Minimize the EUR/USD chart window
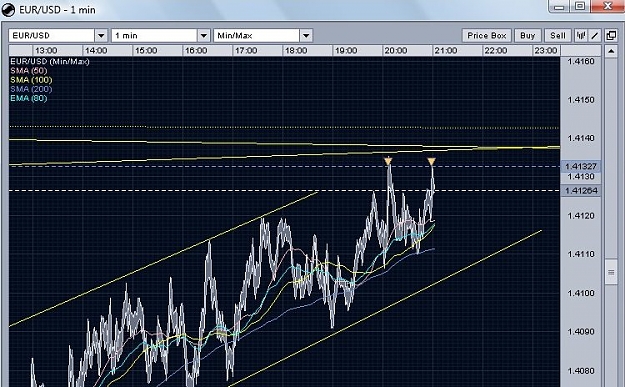Screen dimensions: 625x387 (x=559, y=6)
